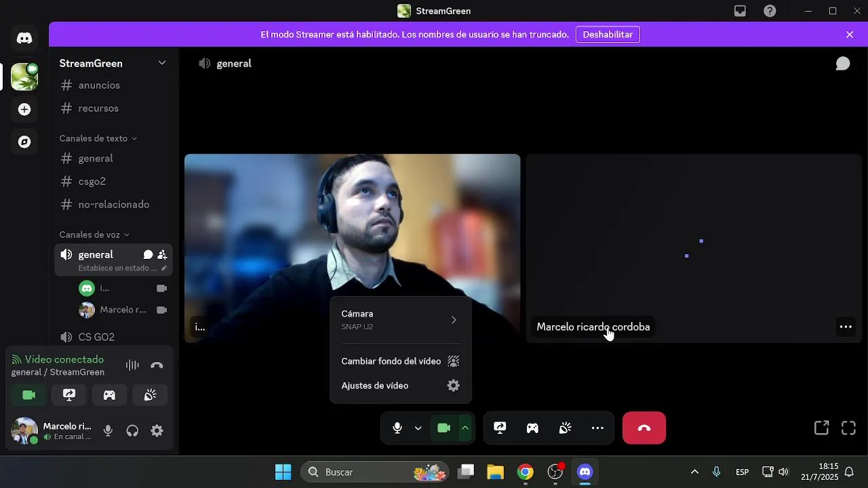Hang up with red disconnect button
The width and height of the screenshot is (868, 488).
point(644,428)
